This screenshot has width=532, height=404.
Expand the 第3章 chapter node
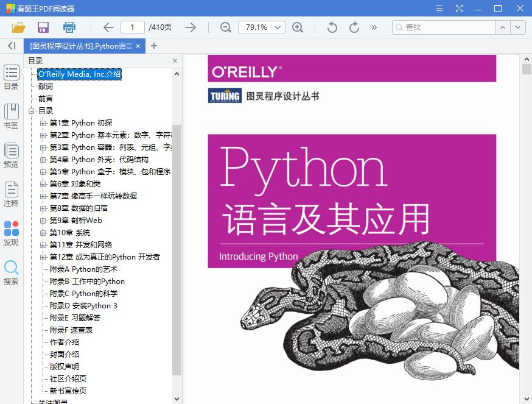pyautogui.click(x=43, y=147)
